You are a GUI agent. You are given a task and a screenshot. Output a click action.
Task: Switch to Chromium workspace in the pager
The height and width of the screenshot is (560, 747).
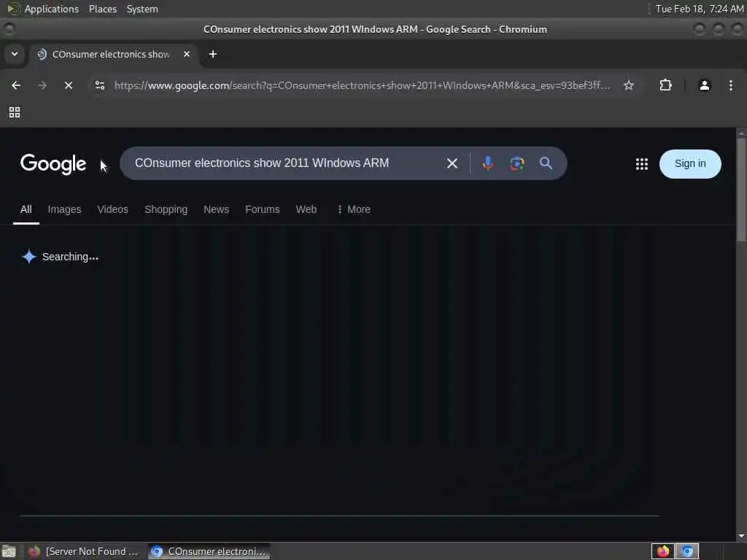(x=687, y=551)
